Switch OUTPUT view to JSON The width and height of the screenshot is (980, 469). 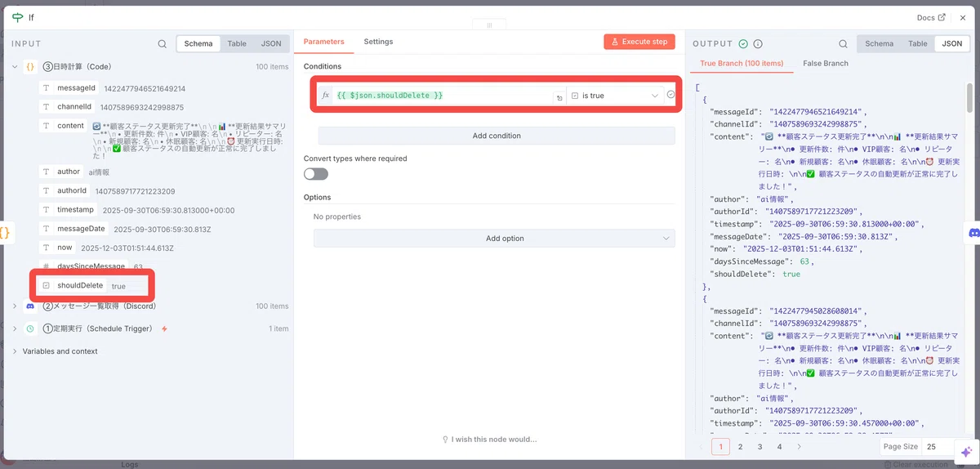pyautogui.click(x=952, y=44)
